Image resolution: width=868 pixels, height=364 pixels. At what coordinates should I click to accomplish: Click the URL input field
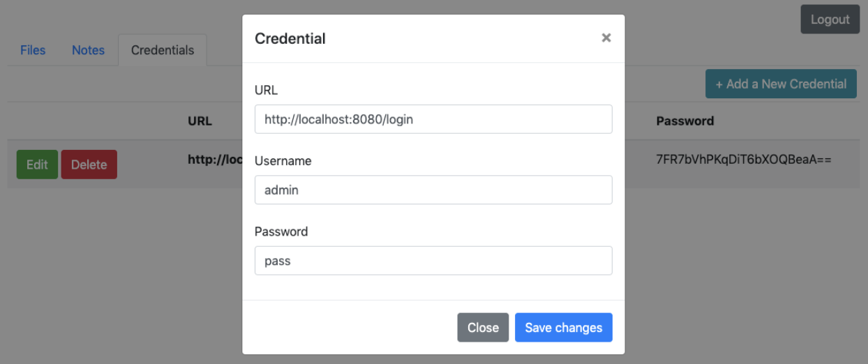point(433,119)
